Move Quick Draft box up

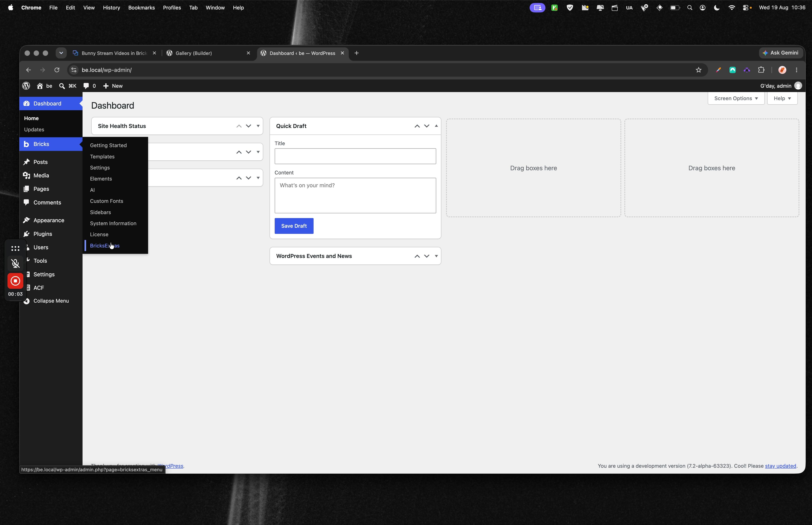(417, 126)
